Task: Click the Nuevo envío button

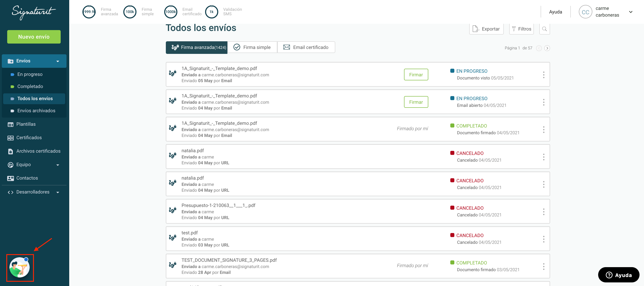Action: (x=34, y=37)
